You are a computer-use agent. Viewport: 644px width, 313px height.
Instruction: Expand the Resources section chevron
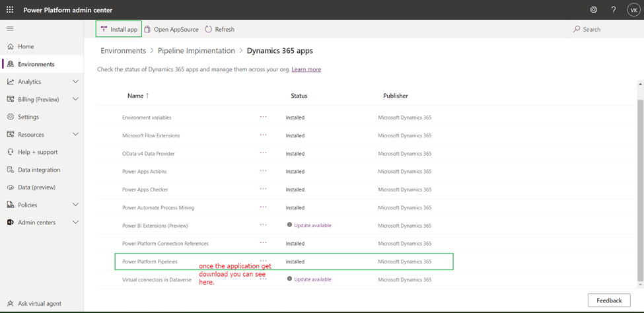[75, 135]
